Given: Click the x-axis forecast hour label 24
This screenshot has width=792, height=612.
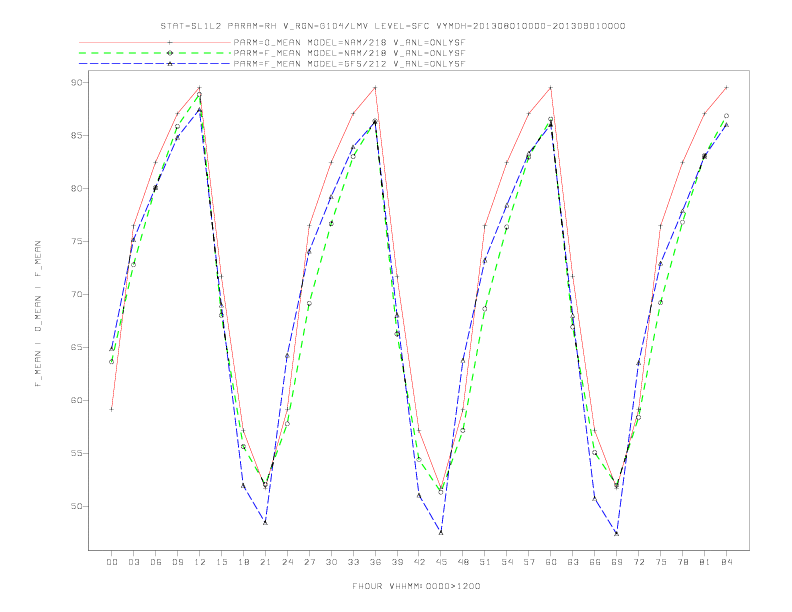Looking at the screenshot, I should coord(287,562).
